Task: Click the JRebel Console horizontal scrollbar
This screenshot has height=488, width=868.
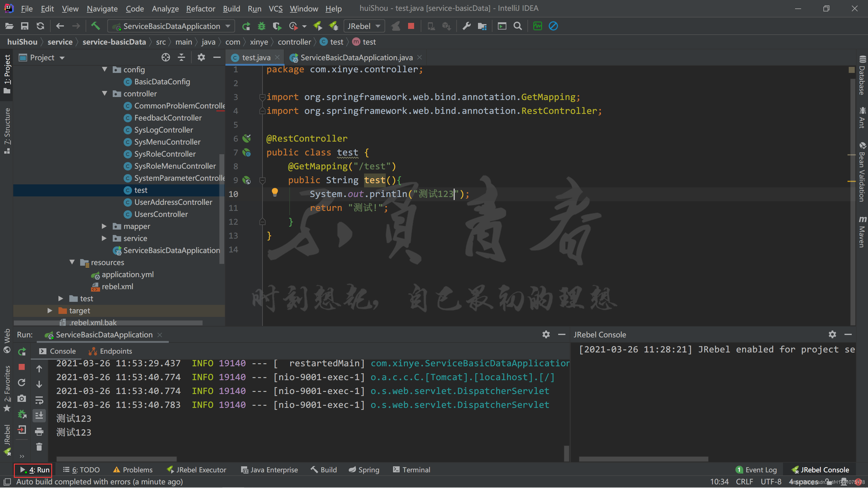Action: click(643, 459)
